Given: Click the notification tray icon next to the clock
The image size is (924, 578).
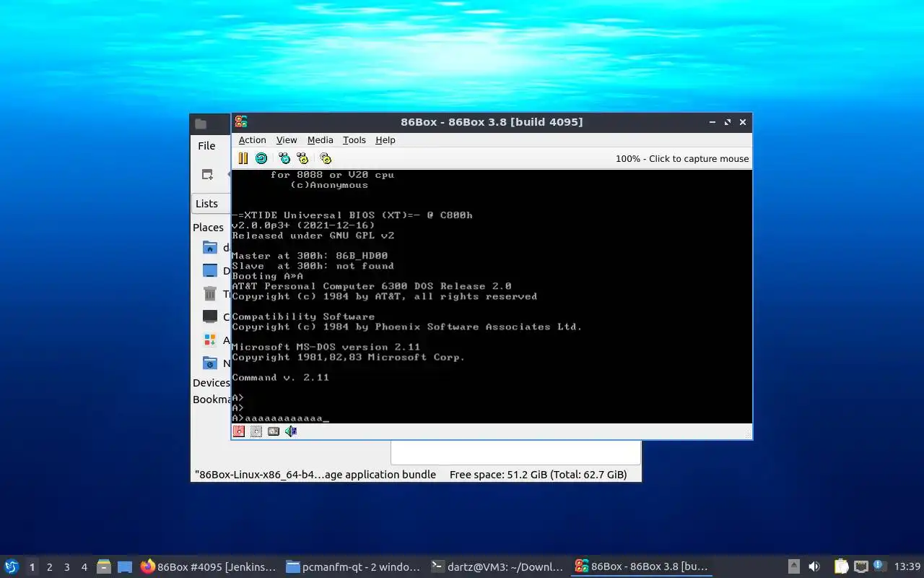Looking at the screenshot, I should pos(879,566).
